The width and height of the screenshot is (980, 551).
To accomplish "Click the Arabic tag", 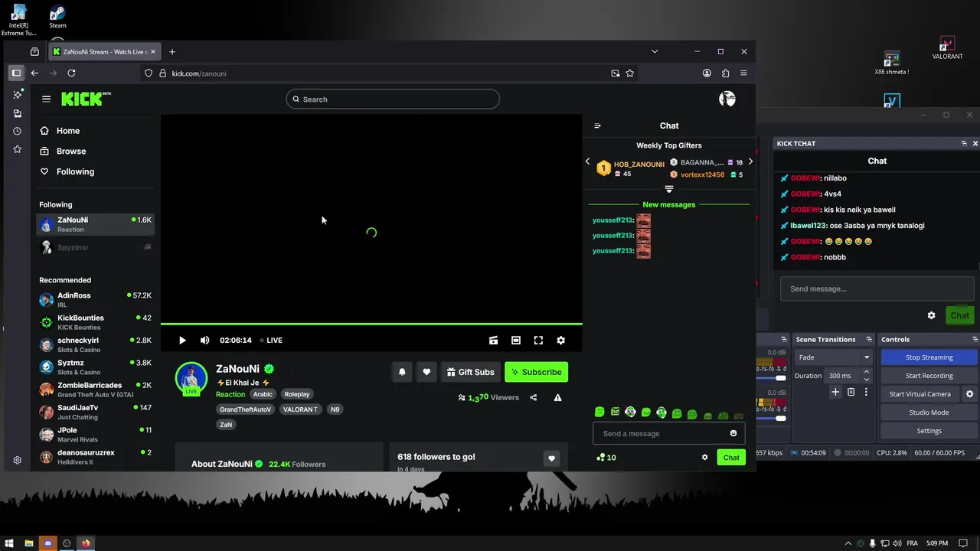I will pos(263,394).
